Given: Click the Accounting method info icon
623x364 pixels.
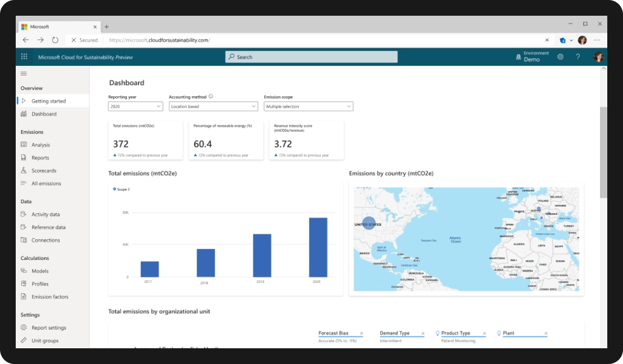Looking at the screenshot, I should coord(210,96).
